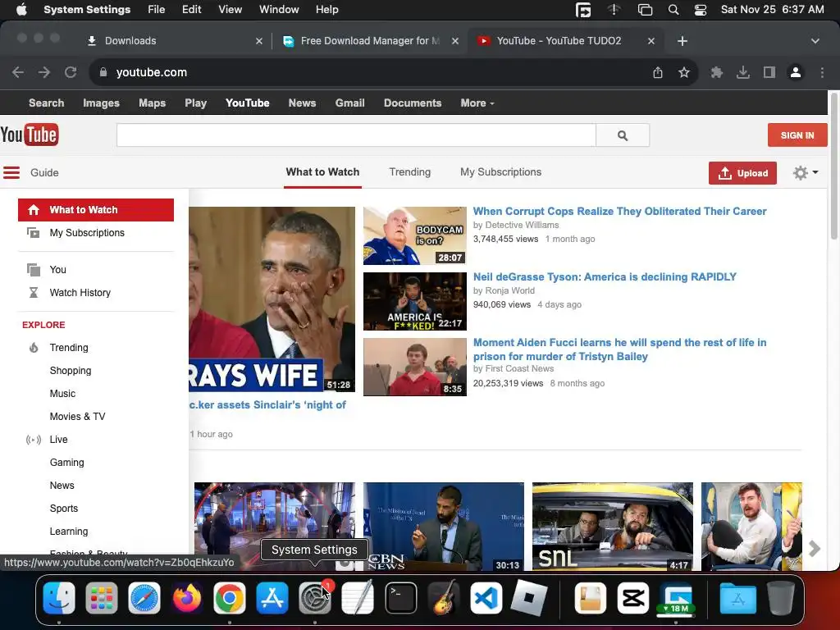Click the YouTube logo
Screen dimensions: 840x630
click(30, 135)
